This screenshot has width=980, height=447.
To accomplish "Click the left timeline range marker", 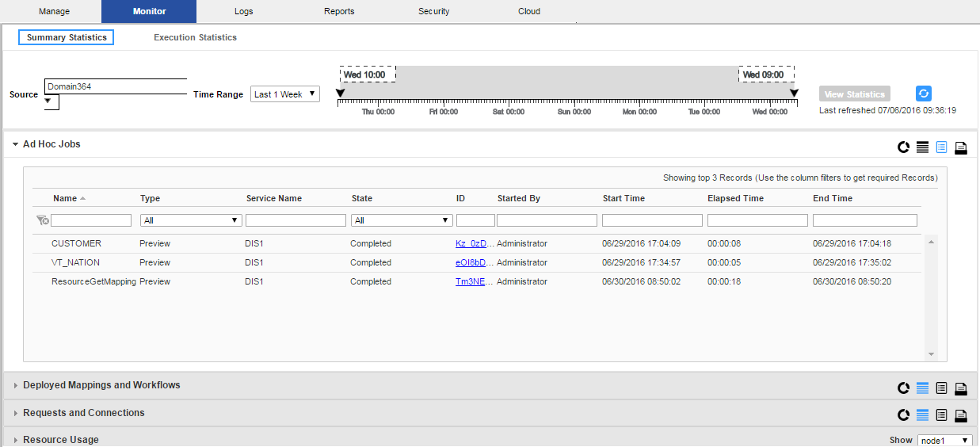I will pos(341,94).
